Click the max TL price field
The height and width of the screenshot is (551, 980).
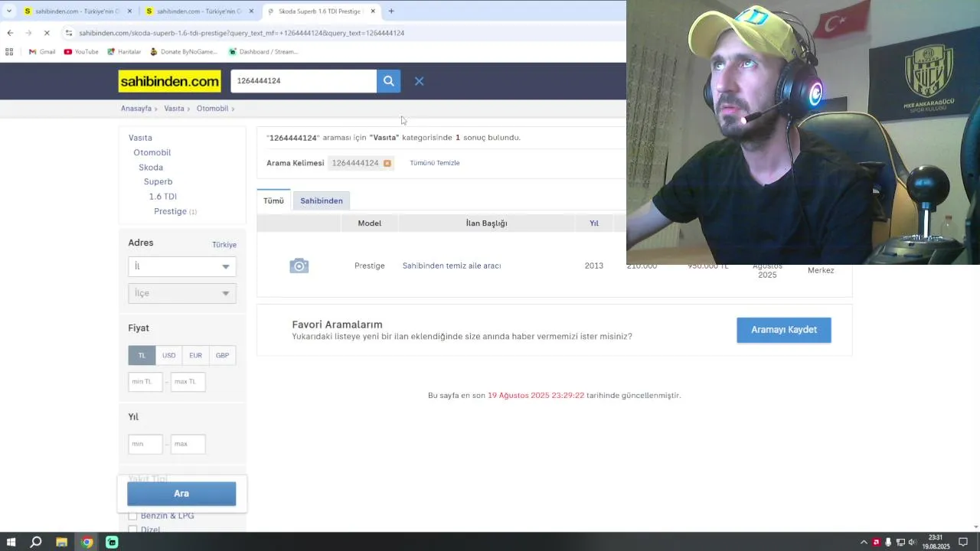pos(188,381)
